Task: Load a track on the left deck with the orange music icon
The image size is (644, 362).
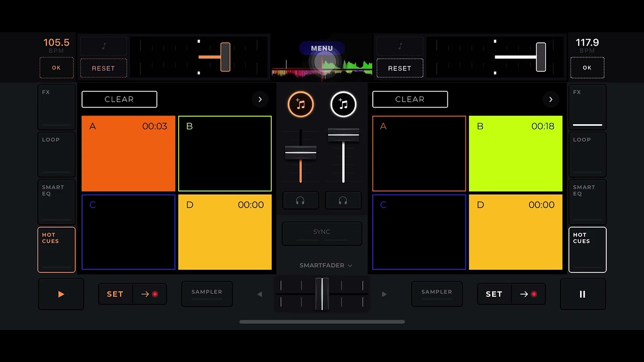Action: pyautogui.click(x=300, y=104)
